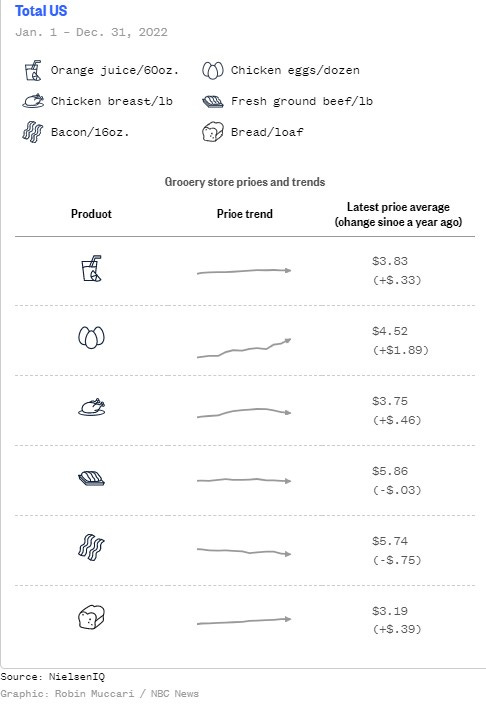Click the ground beef legend icon
Viewport: 486px width, 704px height.
point(212,102)
